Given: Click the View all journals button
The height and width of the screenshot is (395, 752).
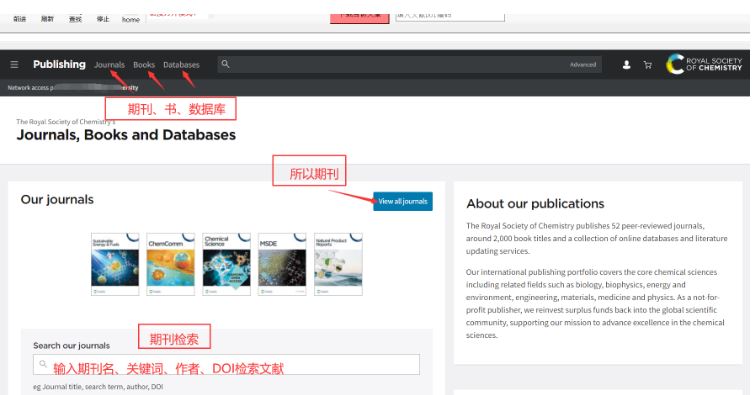Looking at the screenshot, I should (x=403, y=201).
